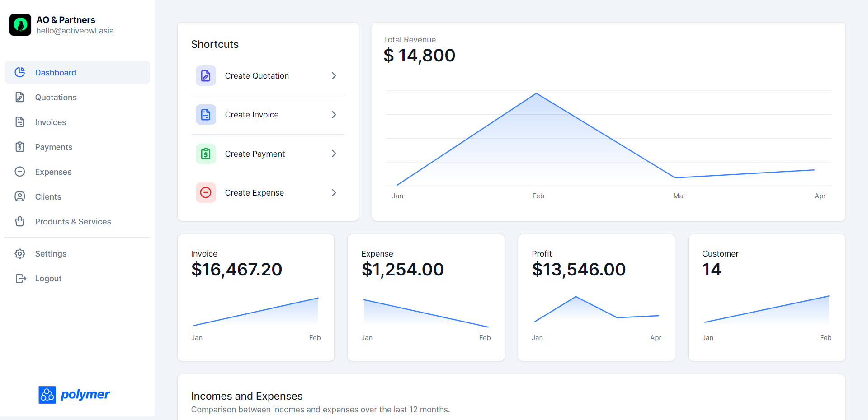Click the Expenses minus-circle icon in sidebar
Screen dimensions: 868x420
20,172
